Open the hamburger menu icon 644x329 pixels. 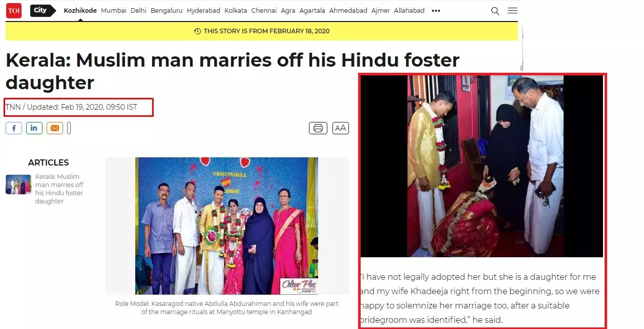[x=512, y=11]
